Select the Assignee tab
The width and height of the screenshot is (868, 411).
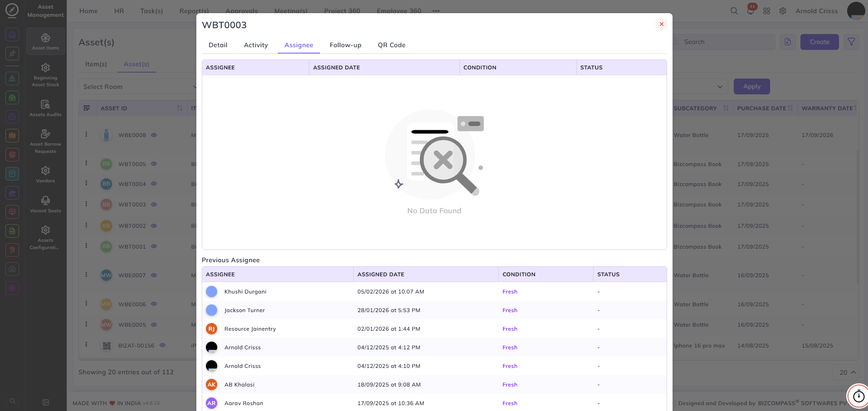[x=299, y=45]
